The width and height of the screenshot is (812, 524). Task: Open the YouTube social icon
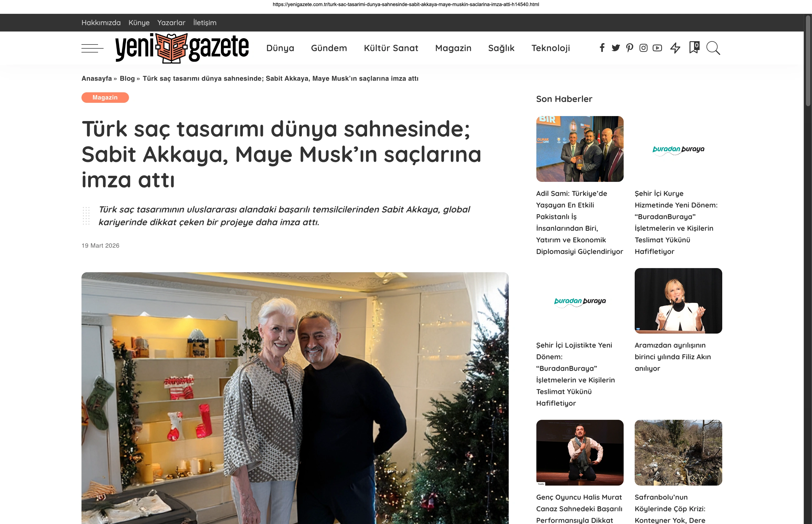coord(657,48)
